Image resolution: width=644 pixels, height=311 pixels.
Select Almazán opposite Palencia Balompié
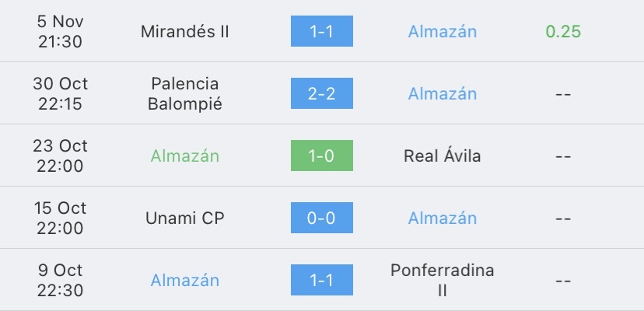point(443,93)
